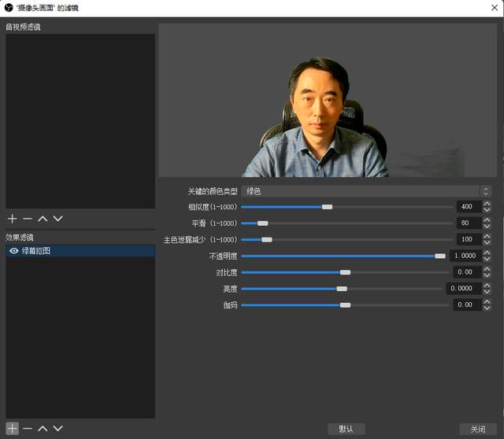Click the 关闭 close button

(478, 429)
